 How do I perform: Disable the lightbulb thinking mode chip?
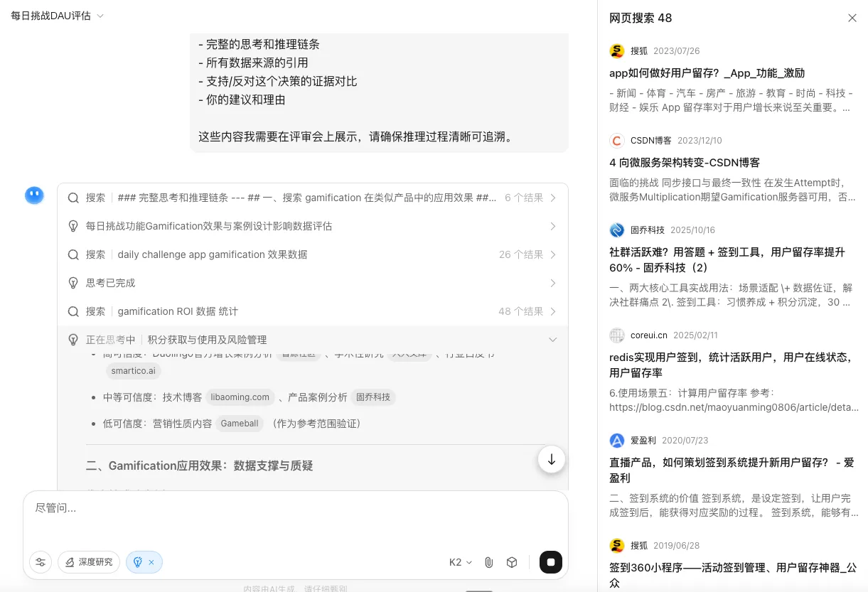[x=151, y=562]
